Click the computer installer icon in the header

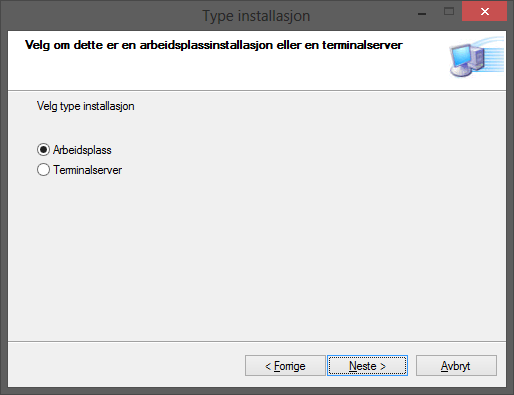pos(477,57)
